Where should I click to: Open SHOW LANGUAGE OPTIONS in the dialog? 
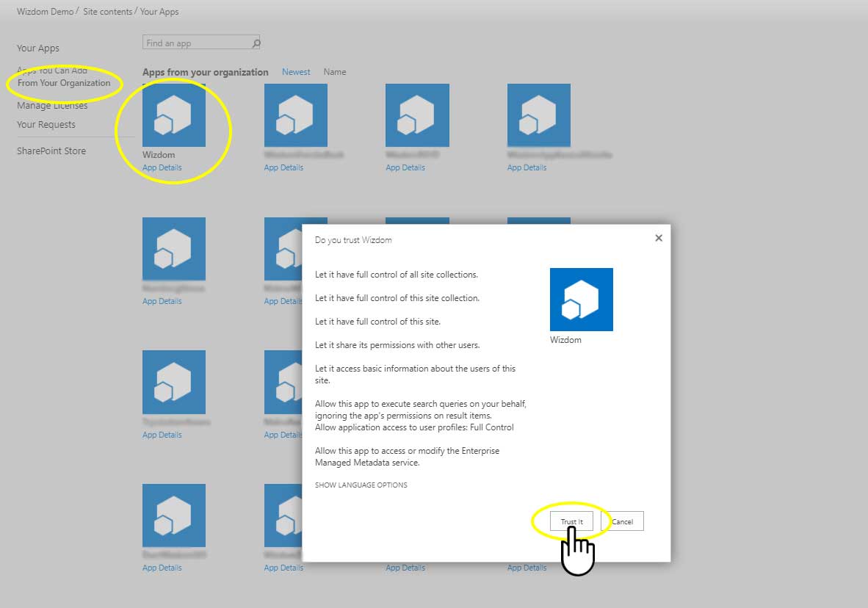(361, 485)
